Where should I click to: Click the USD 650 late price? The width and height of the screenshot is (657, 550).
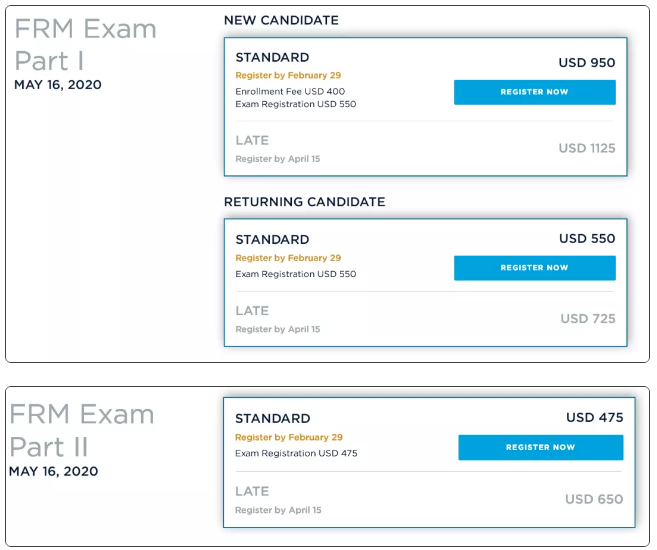click(594, 499)
